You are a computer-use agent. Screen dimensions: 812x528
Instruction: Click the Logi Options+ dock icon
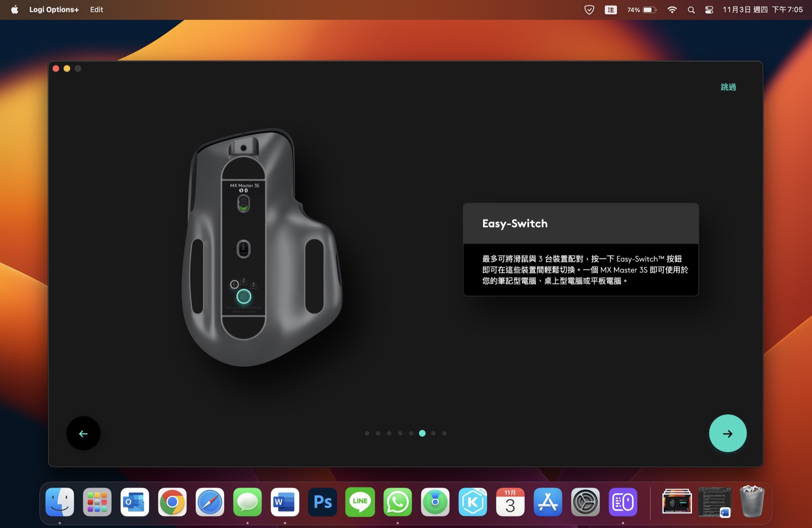pos(623,502)
